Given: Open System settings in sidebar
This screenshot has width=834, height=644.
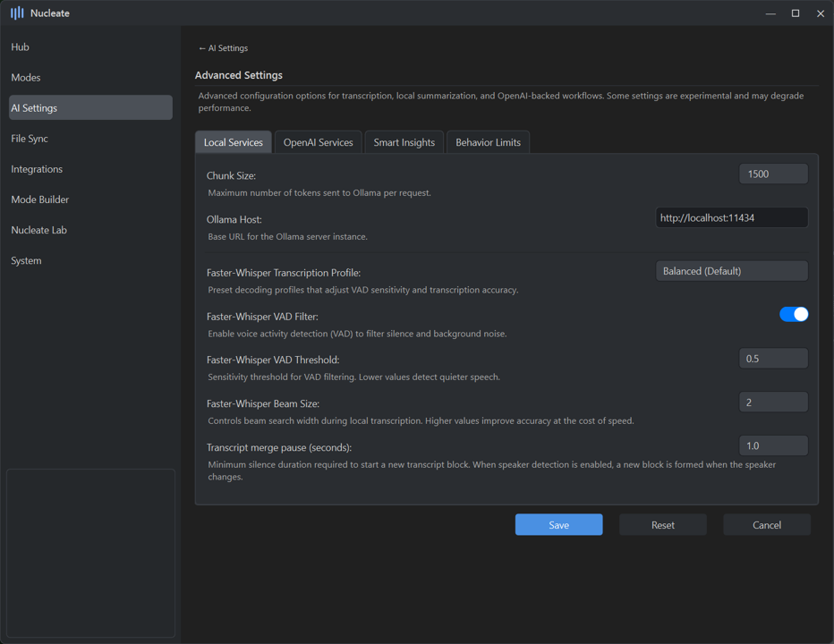Looking at the screenshot, I should 27,260.
